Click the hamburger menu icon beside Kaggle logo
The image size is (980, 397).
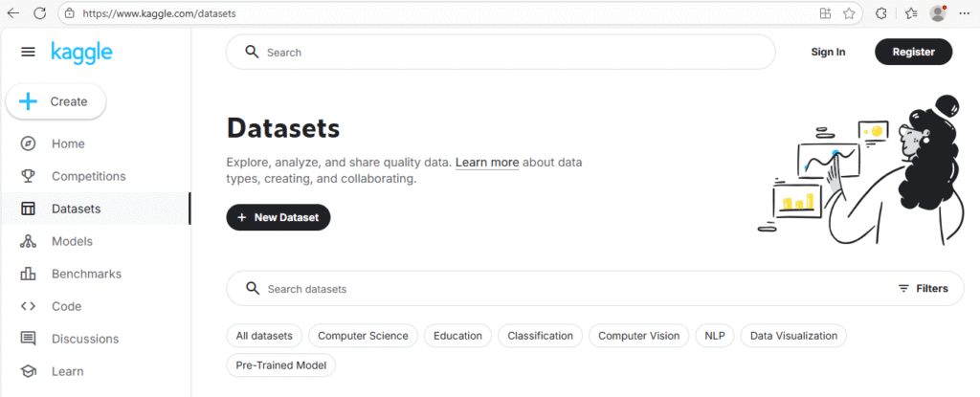click(x=28, y=52)
